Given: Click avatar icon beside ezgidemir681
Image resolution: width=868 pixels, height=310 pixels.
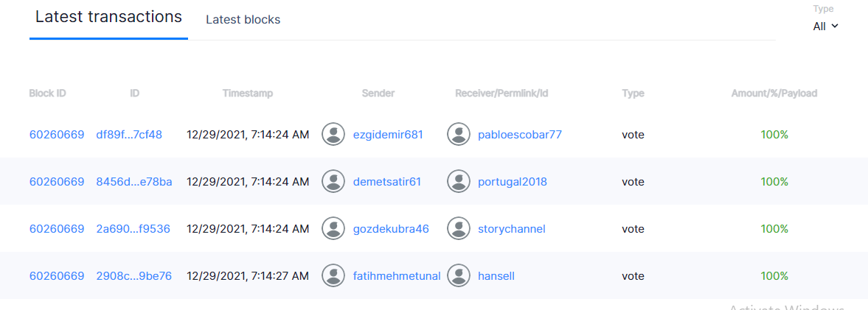Looking at the screenshot, I should pos(333,134).
